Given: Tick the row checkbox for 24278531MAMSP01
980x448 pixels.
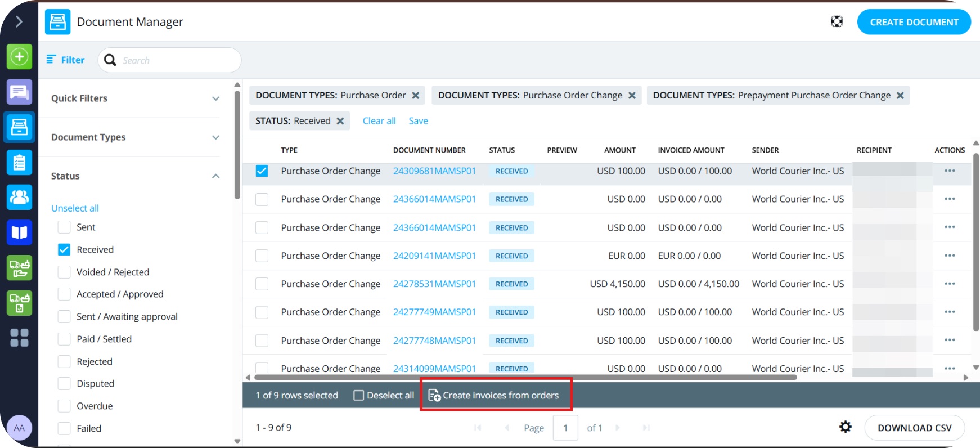Looking at the screenshot, I should 262,284.
